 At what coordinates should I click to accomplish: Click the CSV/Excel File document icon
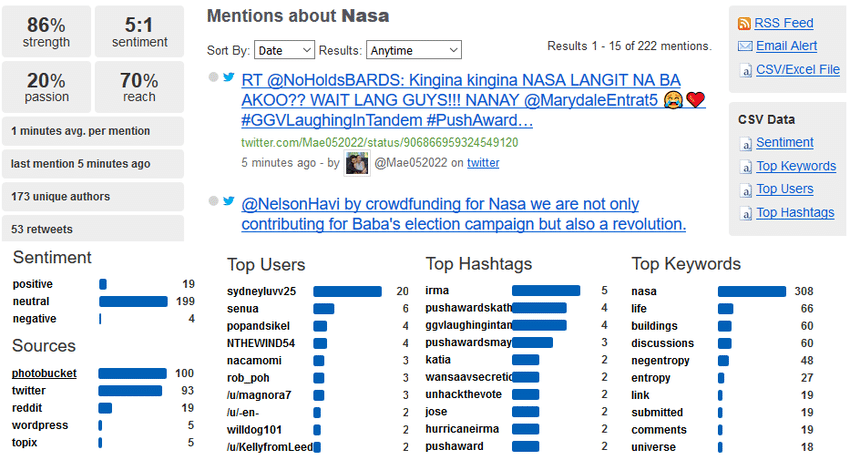[746, 70]
